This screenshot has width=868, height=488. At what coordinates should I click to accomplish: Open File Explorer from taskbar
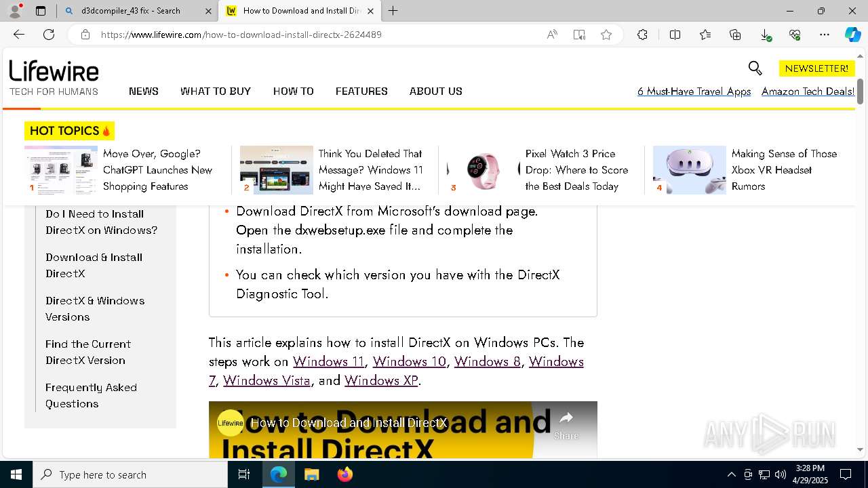click(311, 474)
